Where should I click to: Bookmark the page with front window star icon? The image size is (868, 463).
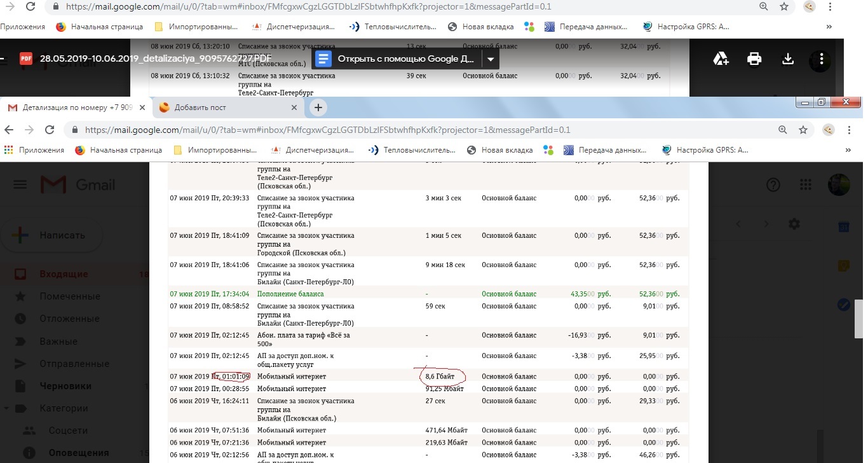tap(803, 130)
